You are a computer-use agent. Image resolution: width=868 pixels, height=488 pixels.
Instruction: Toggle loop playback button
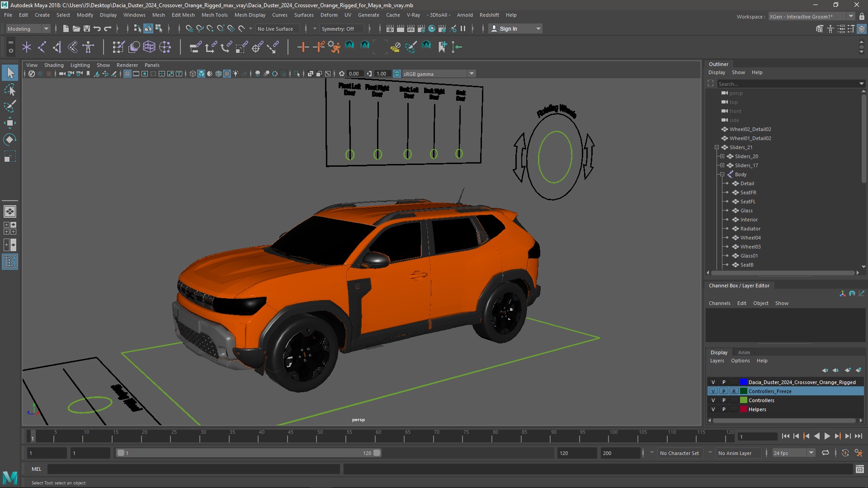[826, 453]
